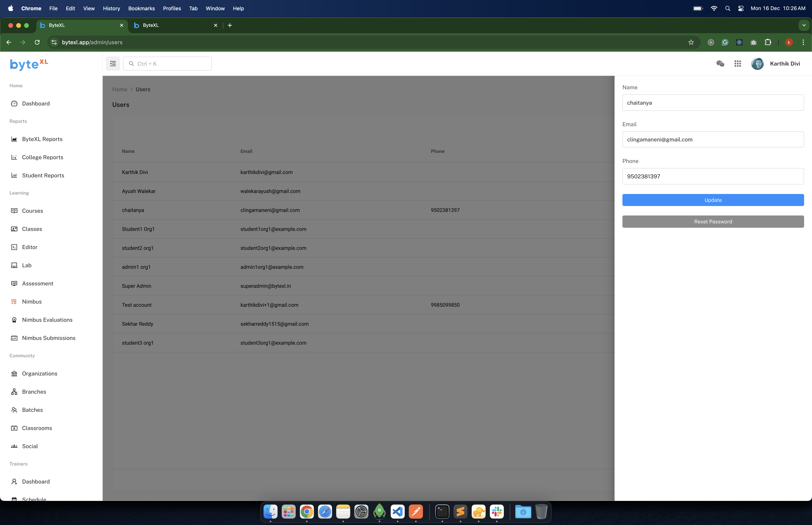Screen dimensions: 812x525
Task: Open the apps grid icon in header
Action: [738, 64]
